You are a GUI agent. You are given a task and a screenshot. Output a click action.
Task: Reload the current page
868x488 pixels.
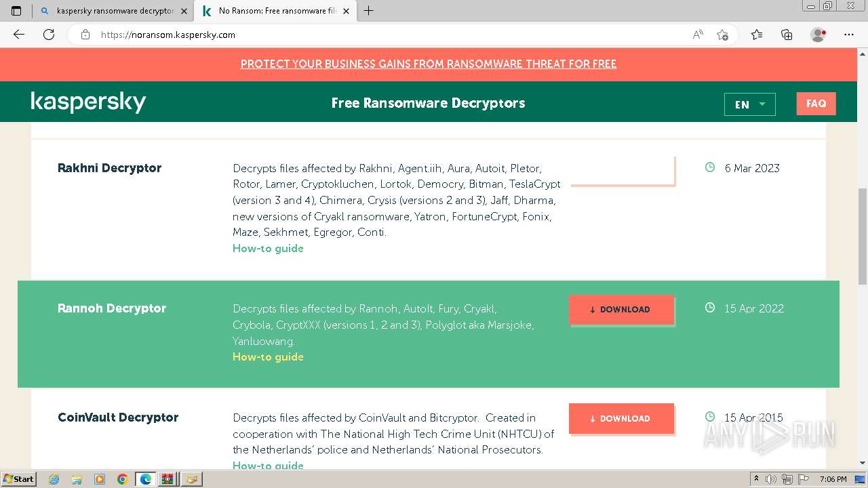coord(49,35)
